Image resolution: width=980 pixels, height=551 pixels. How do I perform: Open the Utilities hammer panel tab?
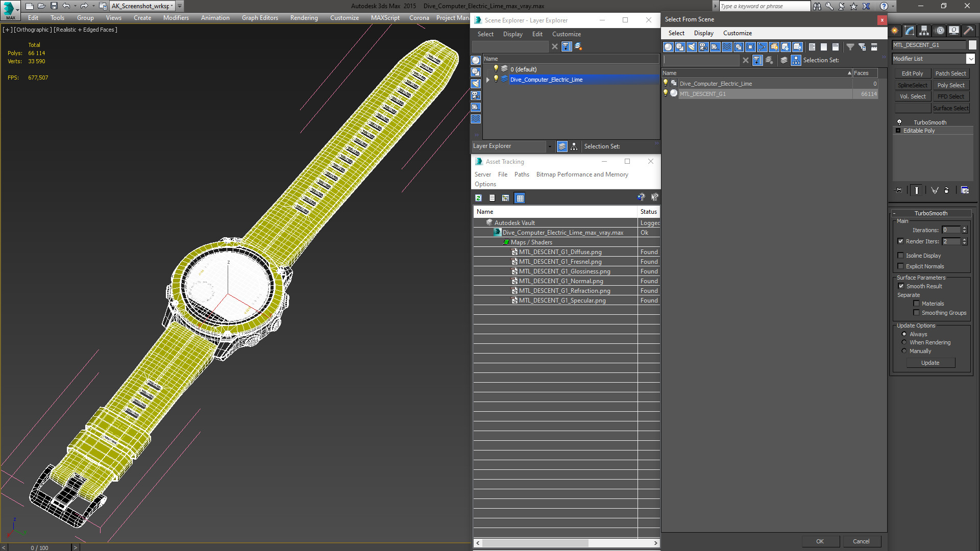968,31
